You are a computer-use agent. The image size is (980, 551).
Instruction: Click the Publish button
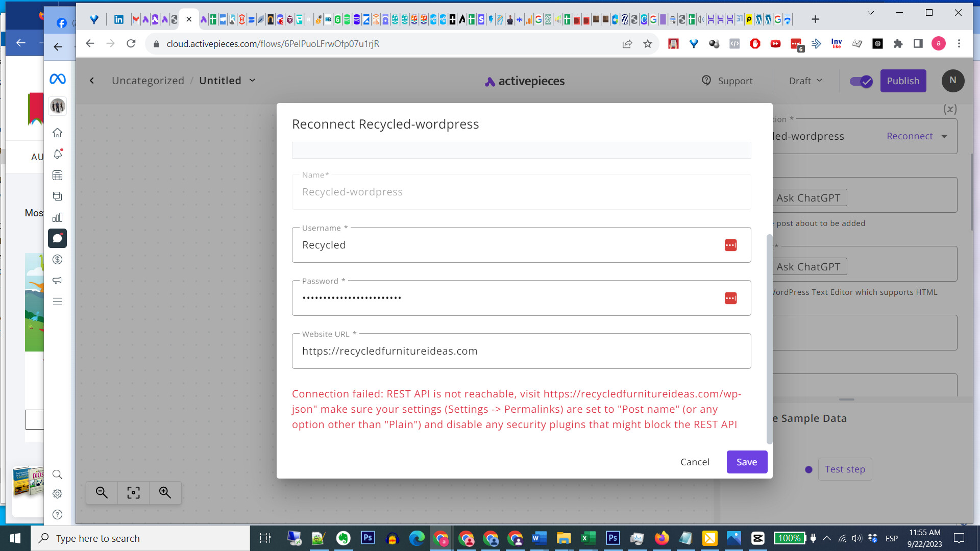903,81
